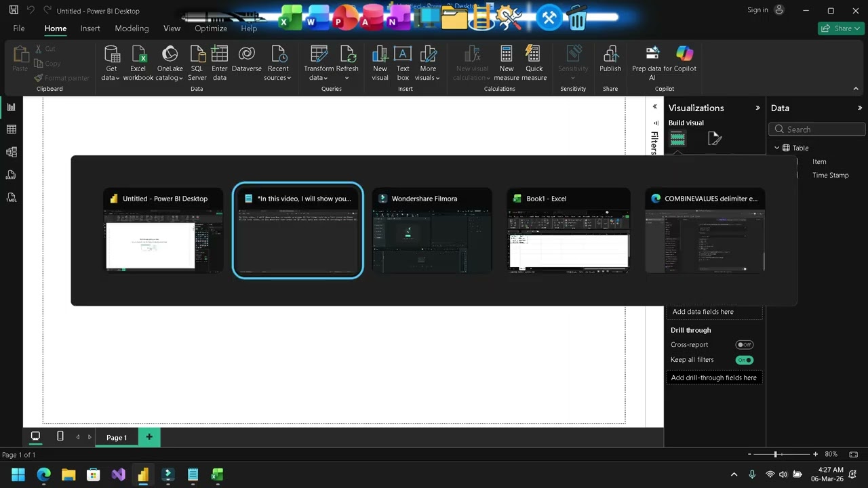The image size is (868, 488).
Task: Import from Excel workbook icon
Action: [138, 54]
